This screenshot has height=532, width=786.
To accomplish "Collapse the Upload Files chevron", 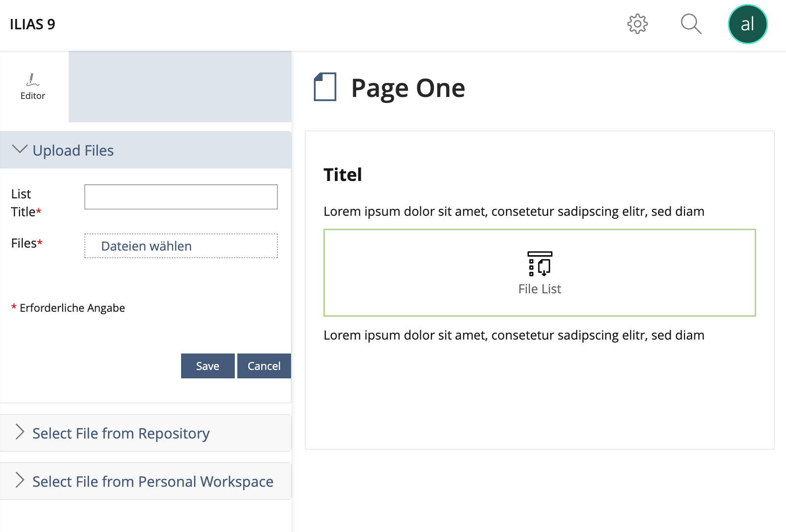I will pos(19,149).
